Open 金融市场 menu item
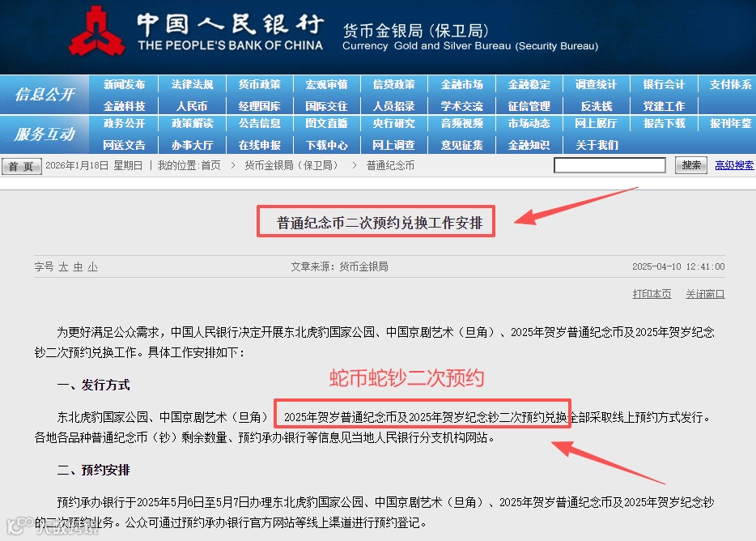This screenshot has height=541, width=756. (x=461, y=84)
